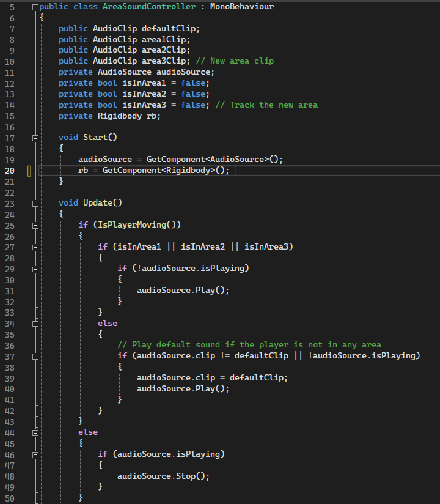Collapse the isInArea1 || isInArea2 block
This screenshot has width=440, height=504.
pos(35,248)
